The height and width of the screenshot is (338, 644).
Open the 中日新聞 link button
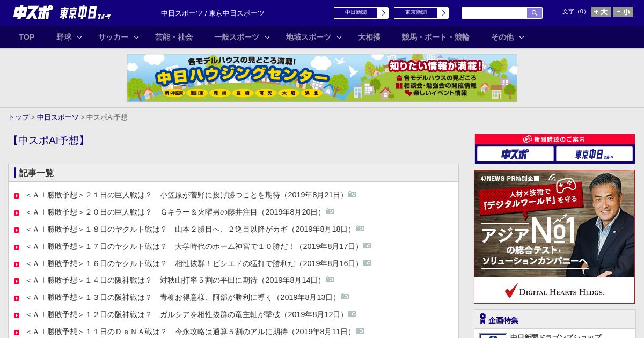point(356,13)
